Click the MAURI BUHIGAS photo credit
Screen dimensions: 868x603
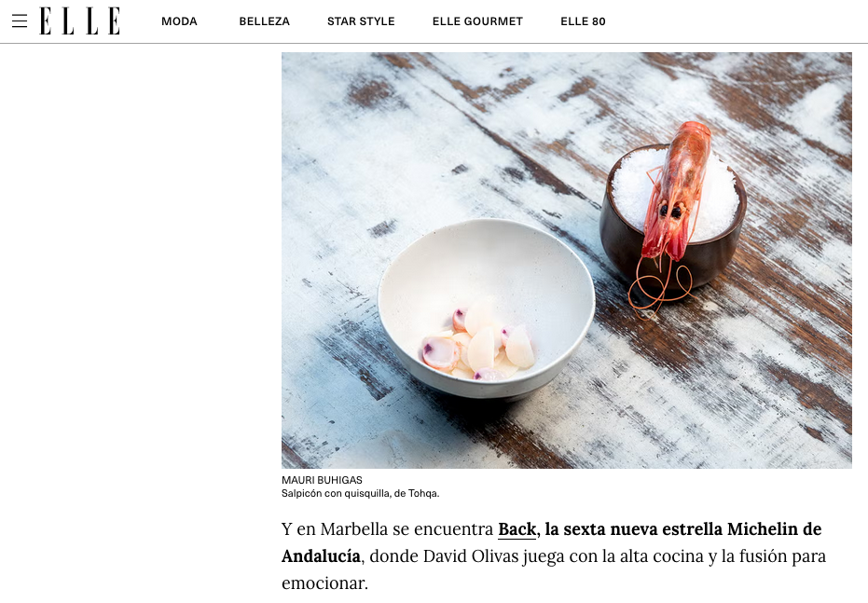click(x=323, y=480)
